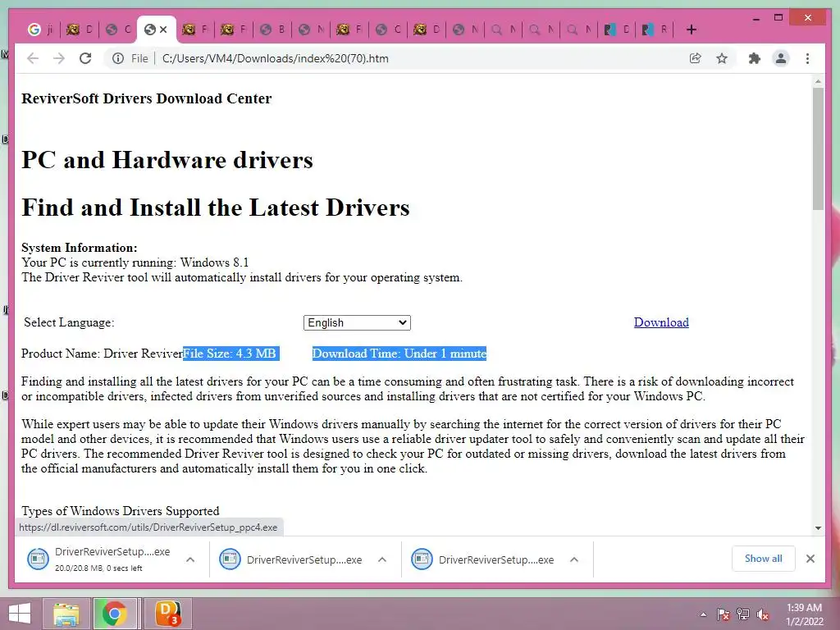Close the active index (70) tab
Image resolution: width=840 pixels, height=630 pixels.
coord(163,30)
